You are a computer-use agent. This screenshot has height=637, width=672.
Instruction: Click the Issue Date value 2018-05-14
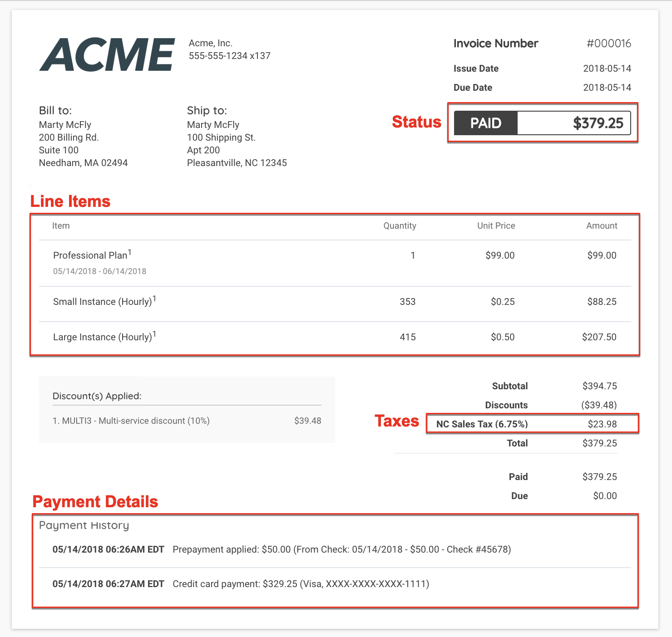607,69
